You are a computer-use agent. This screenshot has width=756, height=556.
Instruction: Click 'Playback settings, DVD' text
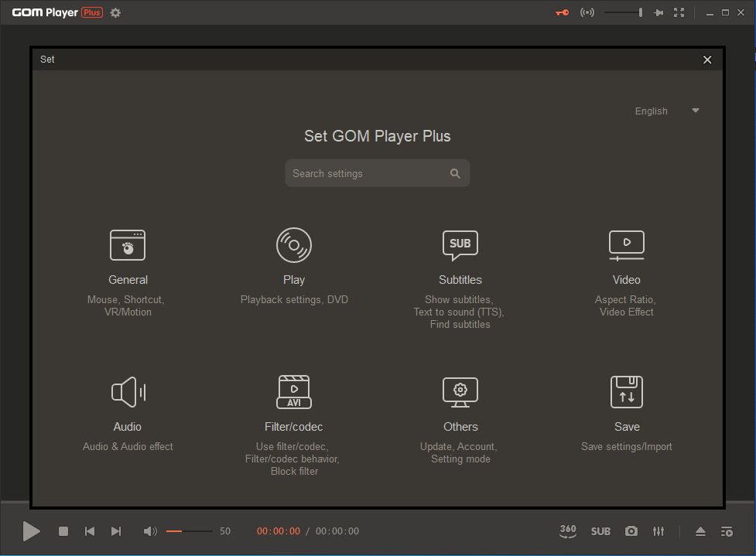point(294,300)
